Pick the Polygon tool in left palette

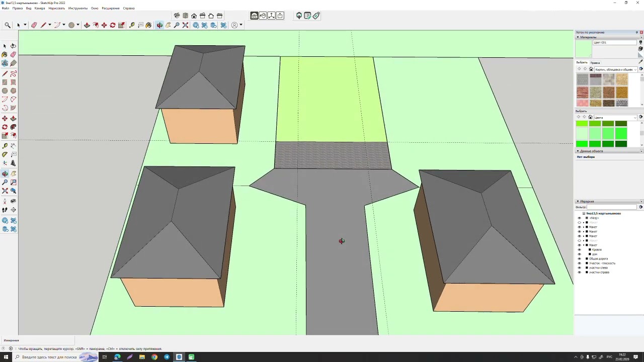pos(13,90)
